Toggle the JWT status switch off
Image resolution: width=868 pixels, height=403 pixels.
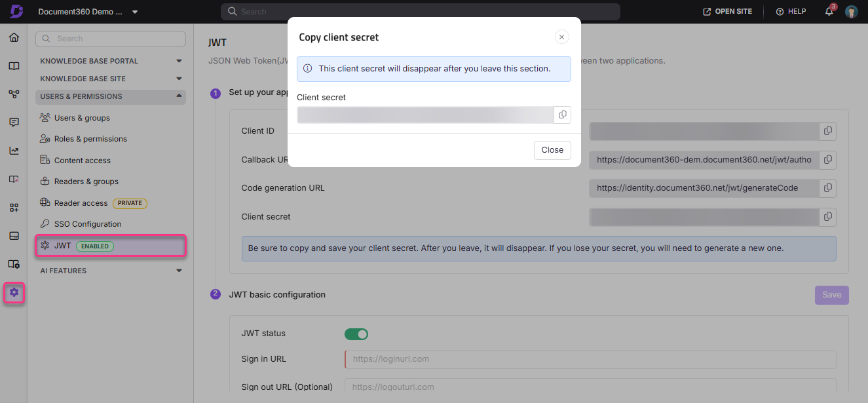point(356,334)
